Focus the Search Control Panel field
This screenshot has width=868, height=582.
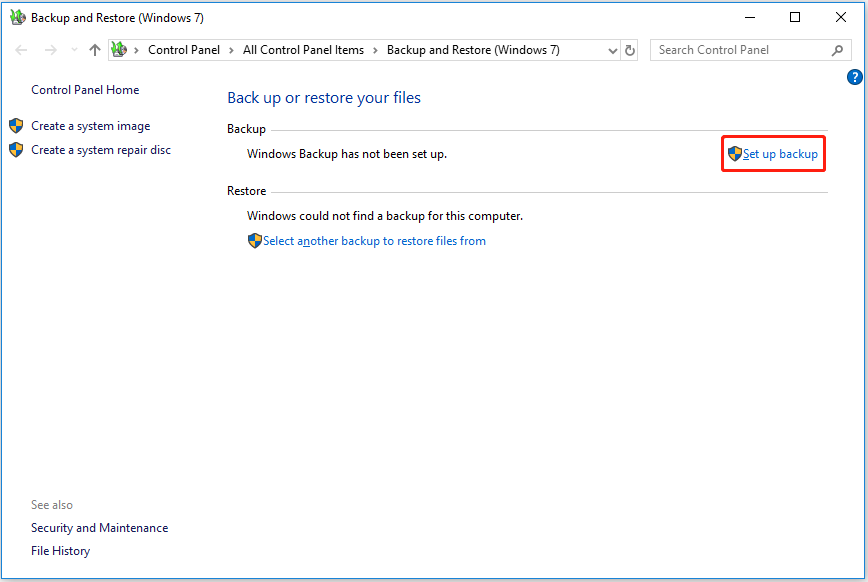point(740,50)
